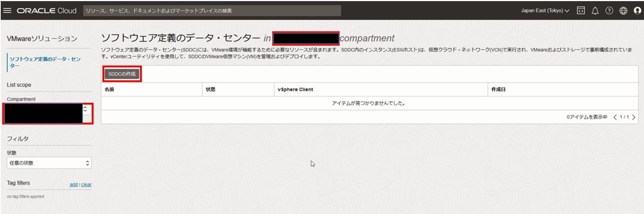
Task: Open the Cloud Shell developer tools icon
Action: (x=581, y=11)
